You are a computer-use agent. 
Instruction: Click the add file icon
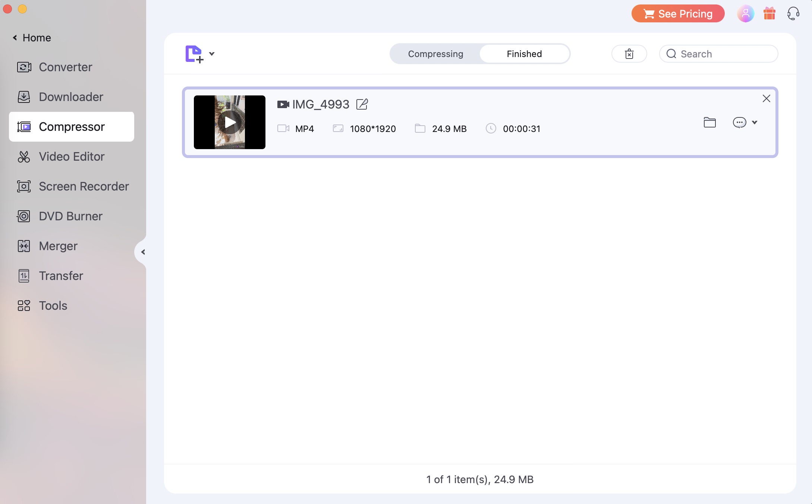pyautogui.click(x=194, y=54)
